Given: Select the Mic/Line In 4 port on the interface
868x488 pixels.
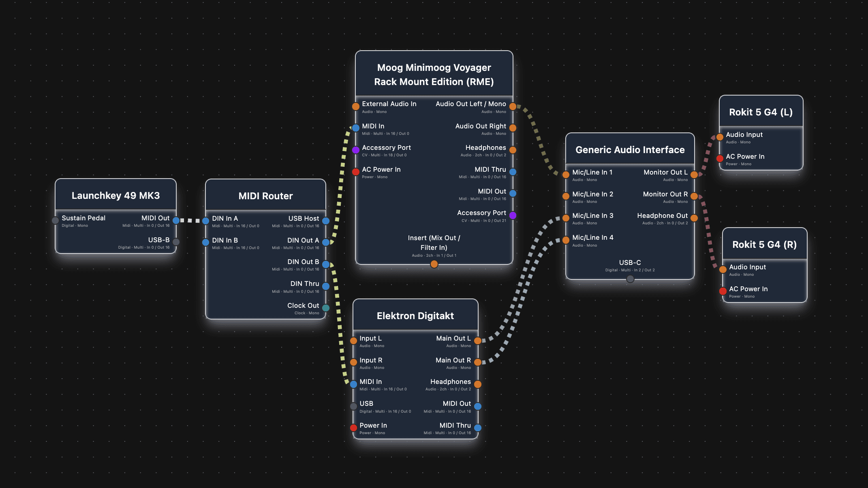Looking at the screenshot, I should click(x=566, y=240).
